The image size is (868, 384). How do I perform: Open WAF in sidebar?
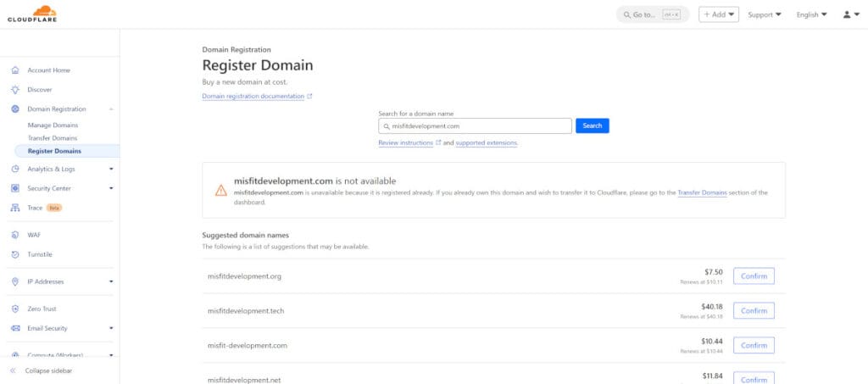34,235
